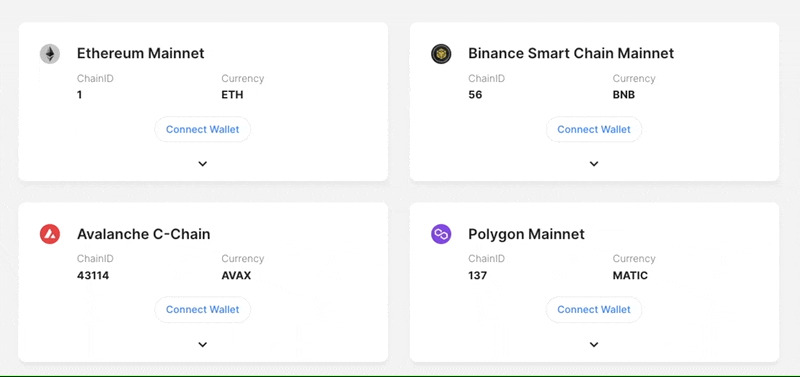Connect wallet to Ethereum Mainnet
This screenshot has height=377, width=800.
(x=203, y=130)
